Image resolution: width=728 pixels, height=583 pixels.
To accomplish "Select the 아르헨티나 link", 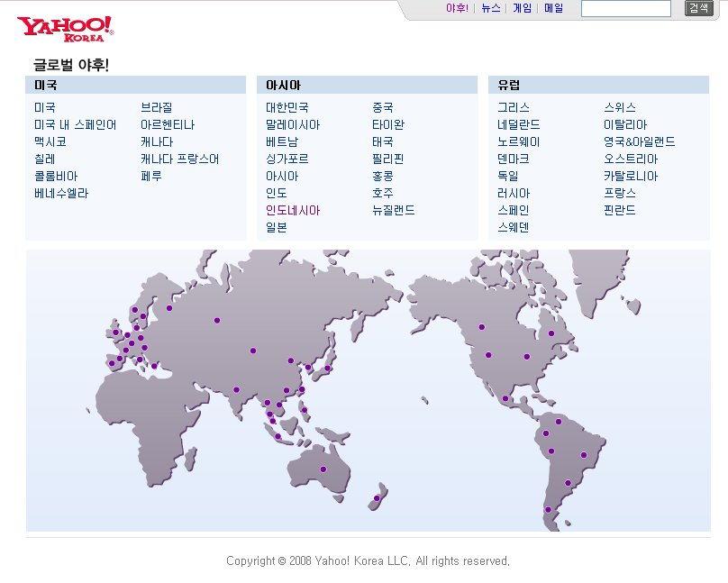I will pyautogui.click(x=168, y=125).
